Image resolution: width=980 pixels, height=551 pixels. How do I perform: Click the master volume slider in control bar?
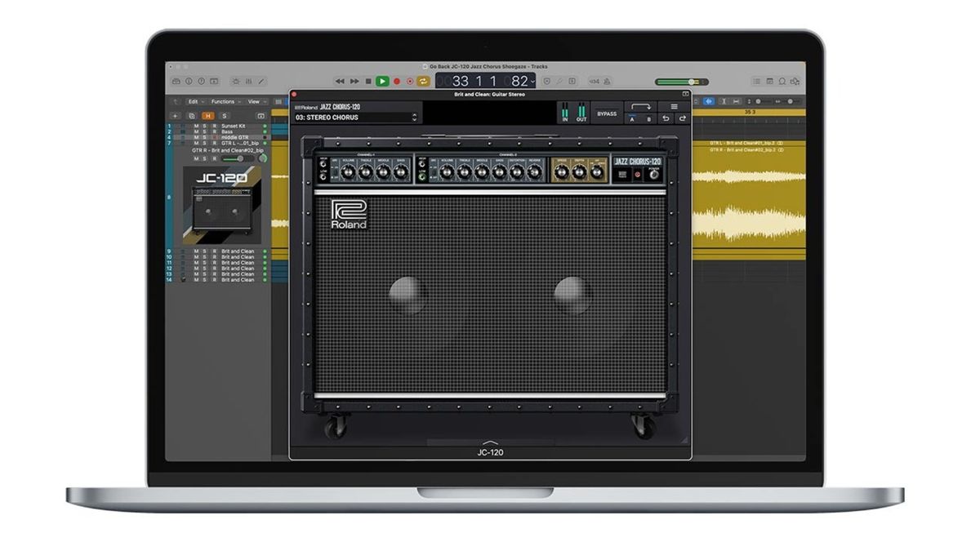pos(681,82)
